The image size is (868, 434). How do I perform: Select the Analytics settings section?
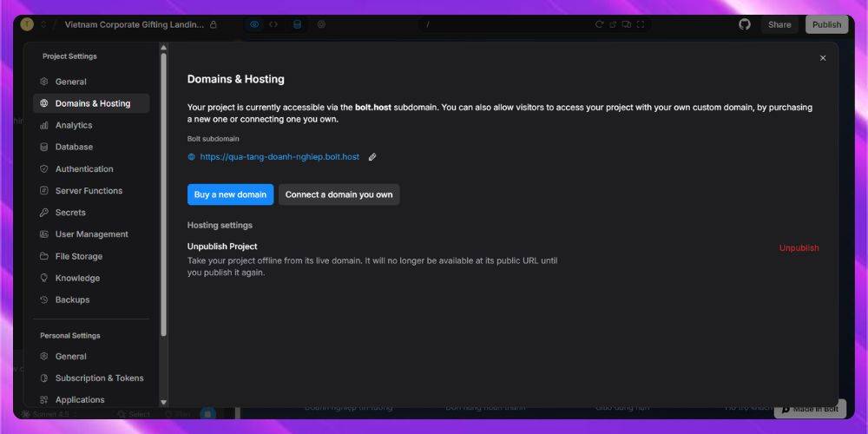tap(73, 125)
